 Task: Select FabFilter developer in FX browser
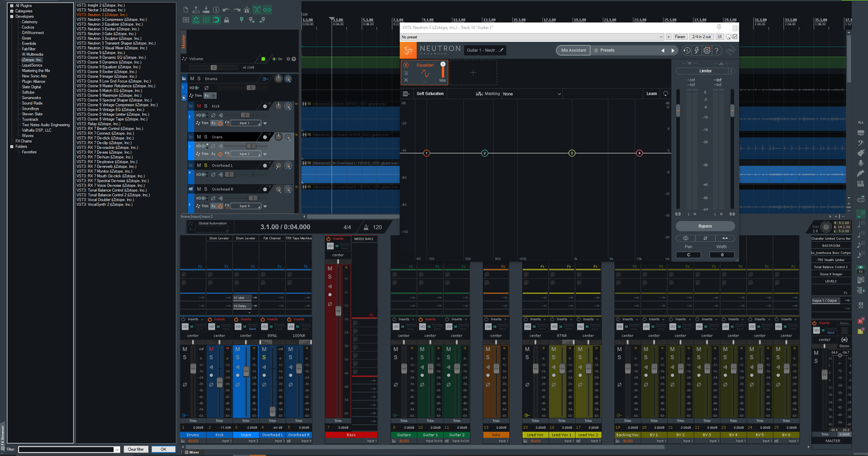[x=28, y=49]
